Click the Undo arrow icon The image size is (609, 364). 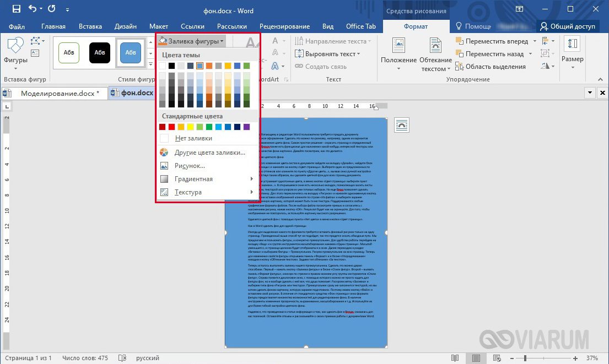coord(32,9)
